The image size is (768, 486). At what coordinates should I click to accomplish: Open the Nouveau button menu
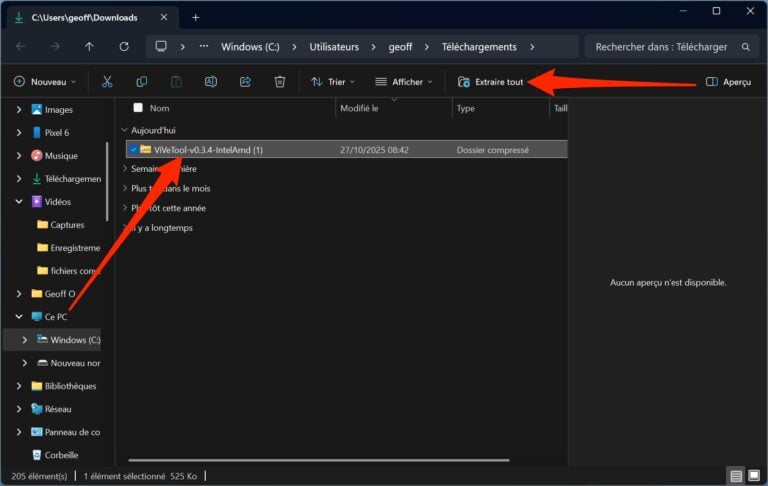(x=47, y=82)
